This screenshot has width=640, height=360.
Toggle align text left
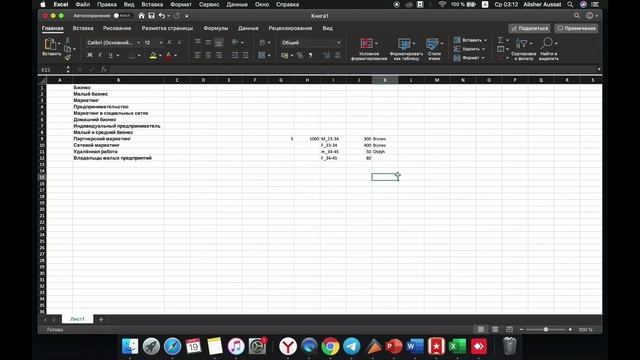click(x=198, y=55)
